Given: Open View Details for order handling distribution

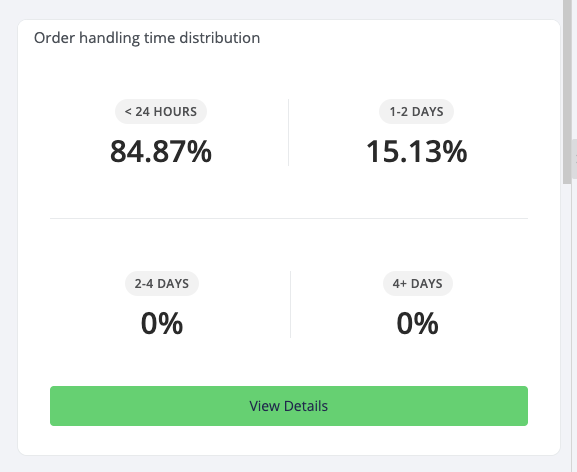Looking at the screenshot, I should pos(289,406).
